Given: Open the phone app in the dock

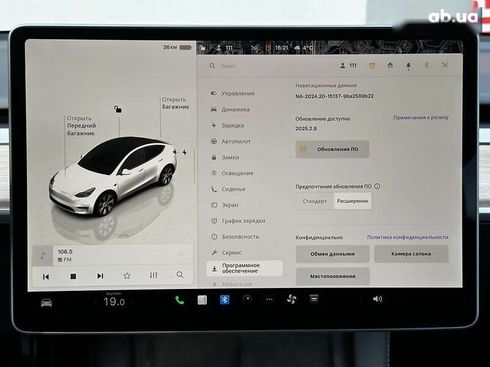Looking at the screenshot, I should point(180,300).
